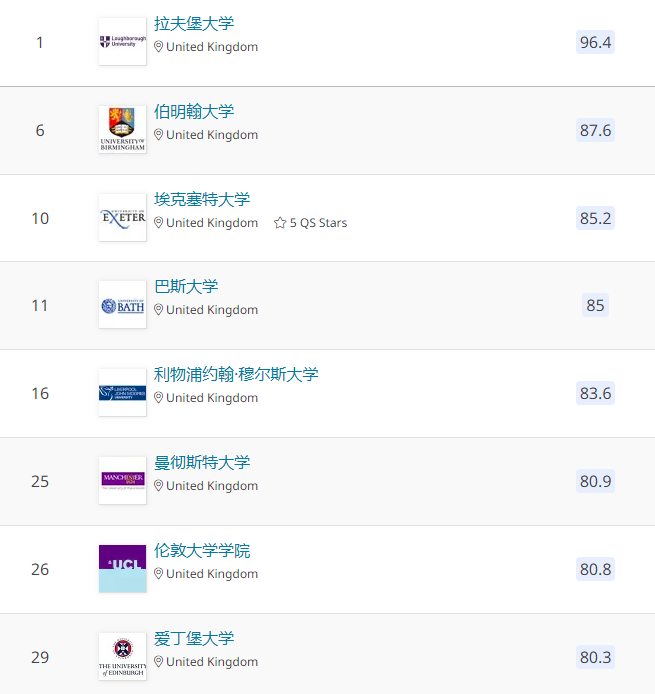Click the UCL logo thumbnail

(x=122, y=569)
